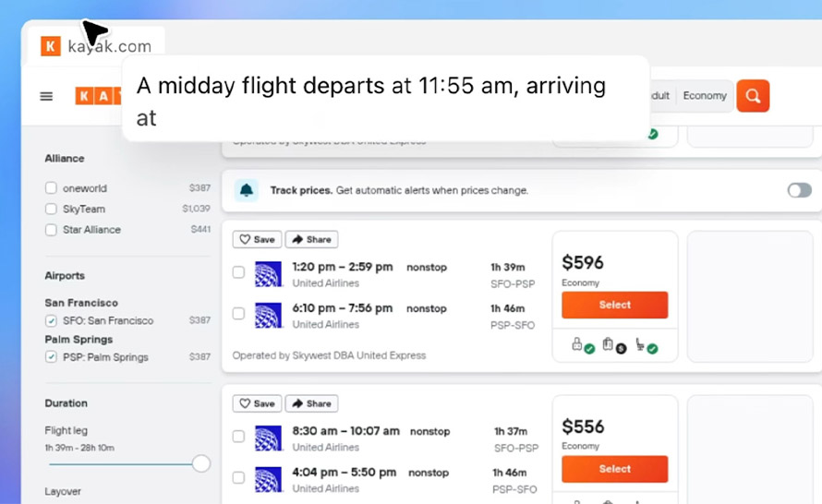Uncheck PSP: Palm Springs airport filter
822x504 pixels.
click(x=51, y=357)
